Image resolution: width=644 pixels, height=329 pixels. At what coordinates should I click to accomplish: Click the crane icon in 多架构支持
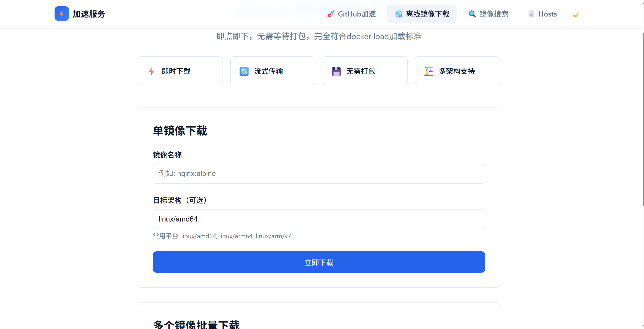pos(429,71)
